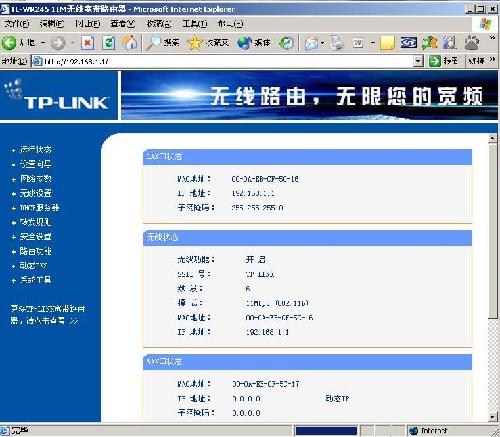
Task: Open the 运行状态 sidebar item
Action: pyautogui.click(x=35, y=149)
